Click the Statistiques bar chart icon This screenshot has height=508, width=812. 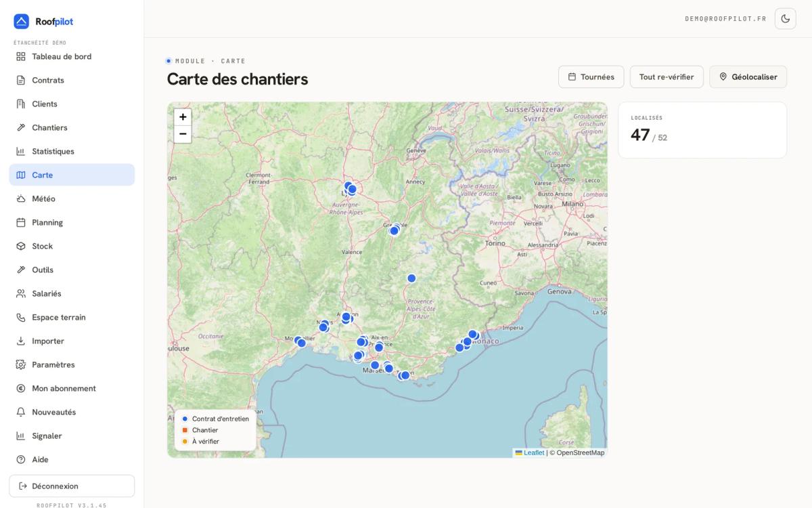tap(21, 151)
